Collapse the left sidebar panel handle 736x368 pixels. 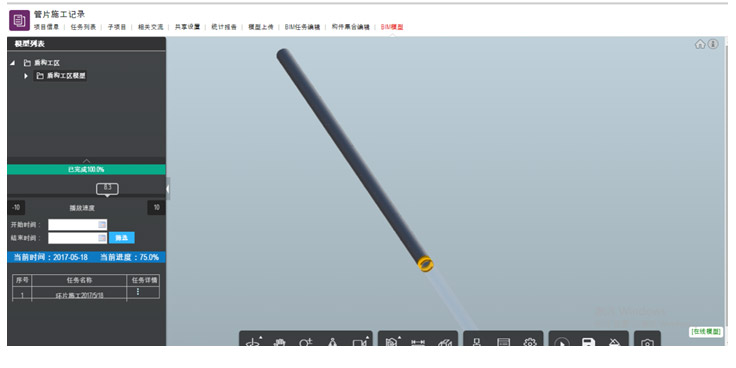pyautogui.click(x=168, y=189)
